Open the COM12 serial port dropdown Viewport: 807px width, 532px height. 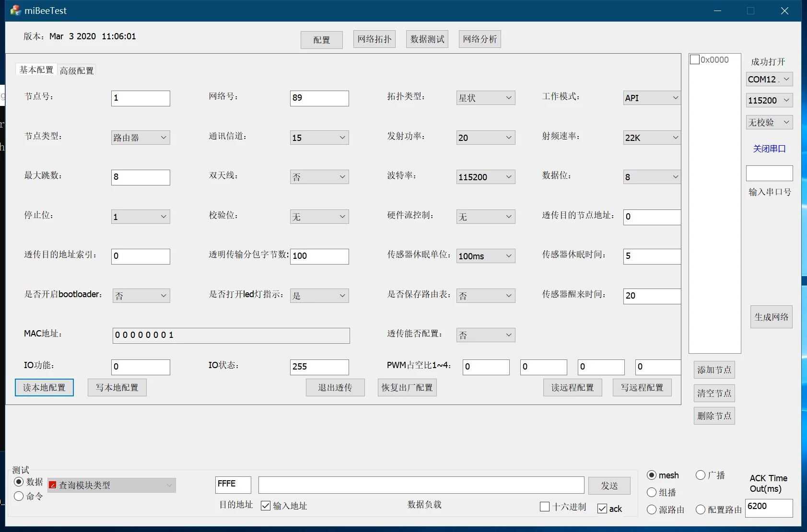pos(769,79)
